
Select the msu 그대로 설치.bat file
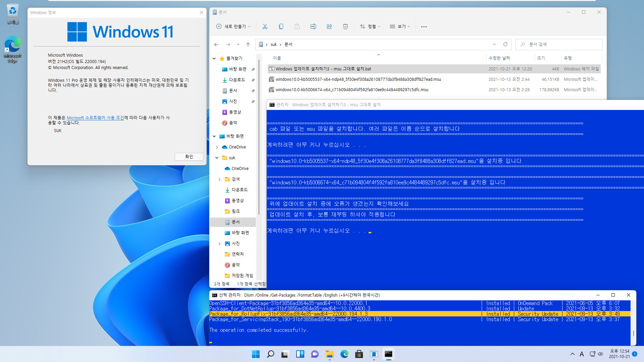(x=434, y=69)
